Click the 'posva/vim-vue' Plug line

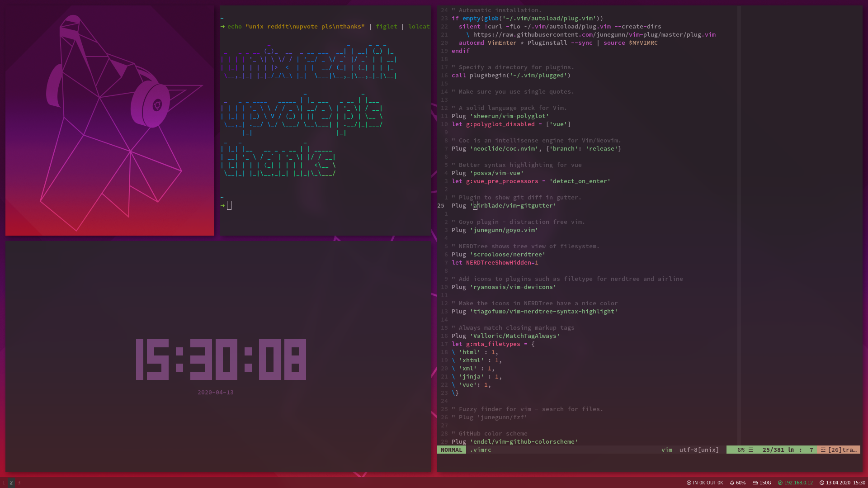488,173
